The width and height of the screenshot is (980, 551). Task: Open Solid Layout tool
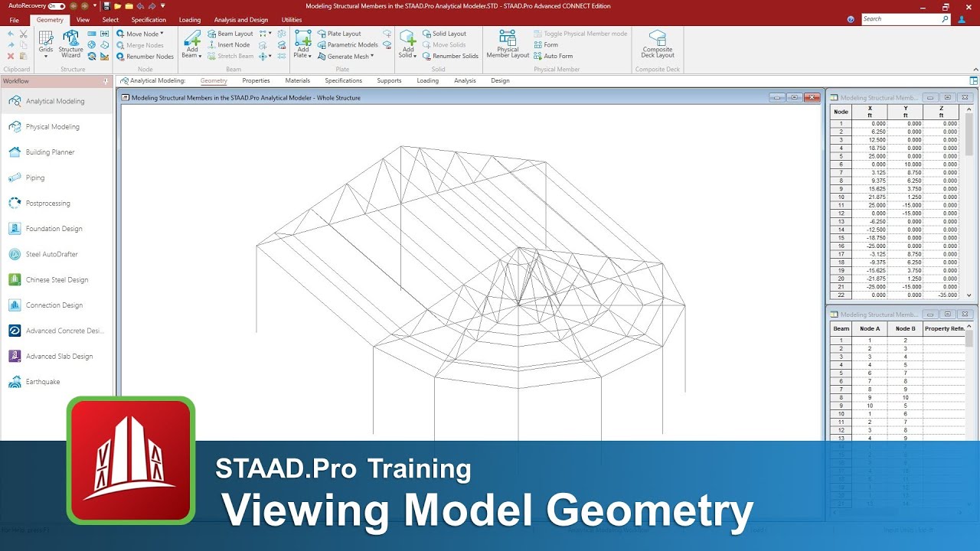[444, 34]
